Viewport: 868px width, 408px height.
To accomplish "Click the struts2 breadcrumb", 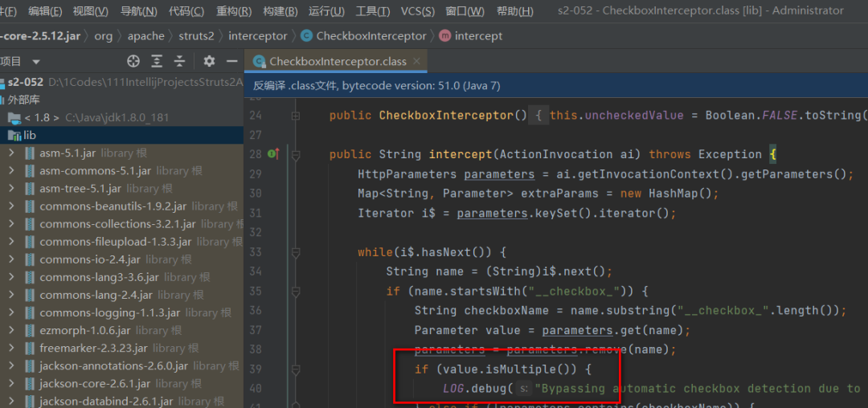I will point(197,36).
